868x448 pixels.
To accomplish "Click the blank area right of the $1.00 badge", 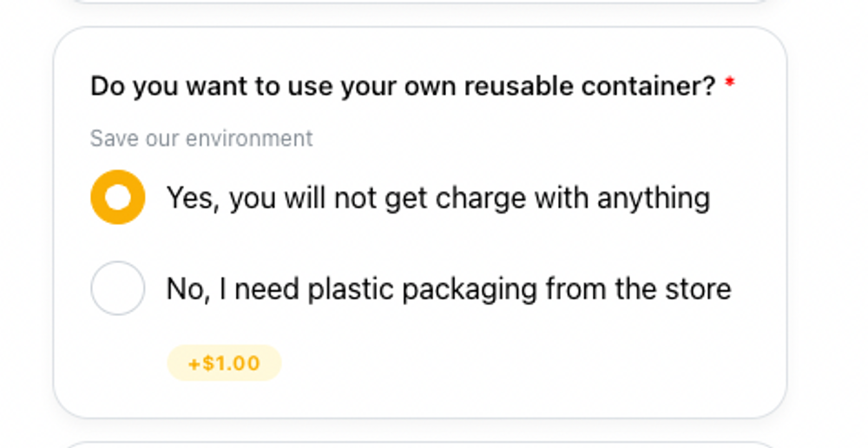I will tap(521, 363).
